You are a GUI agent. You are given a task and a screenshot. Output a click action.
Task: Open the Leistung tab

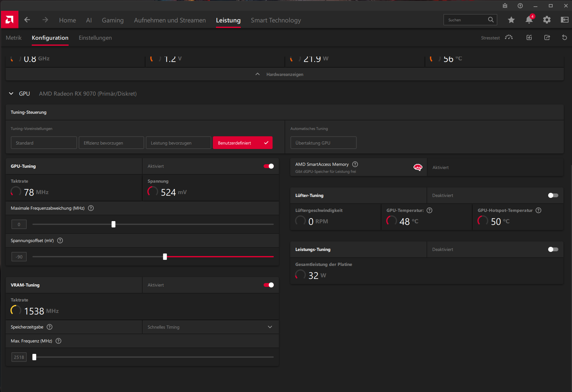click(228, 20)
